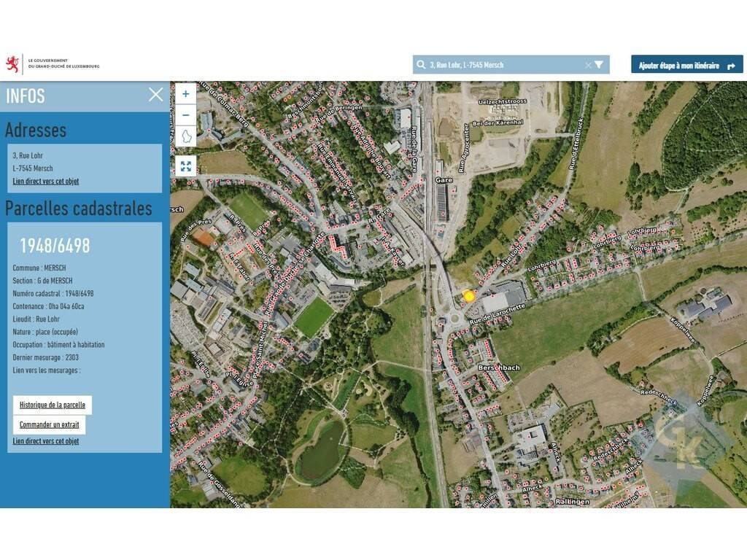Click the search magnifier icon
This screenshot has width=747, height=560.
coord(421,65)
